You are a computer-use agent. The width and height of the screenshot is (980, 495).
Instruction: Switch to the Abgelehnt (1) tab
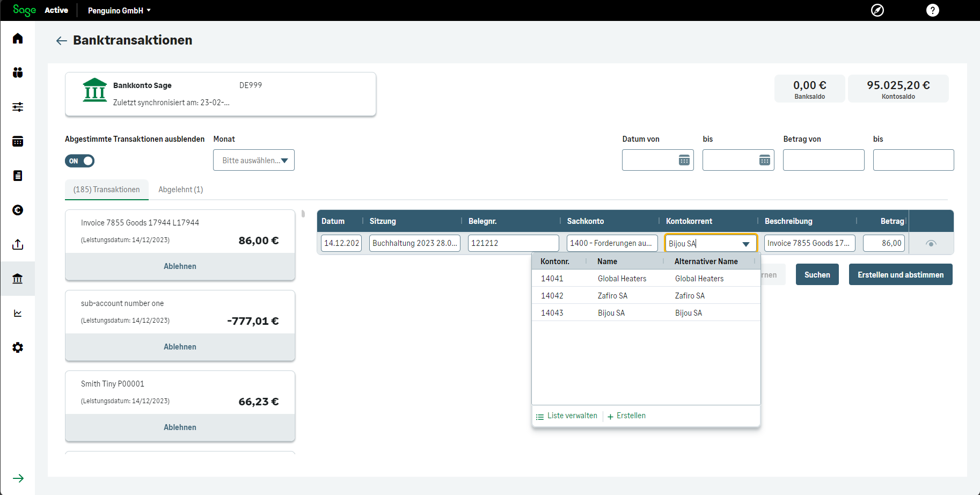180,190
